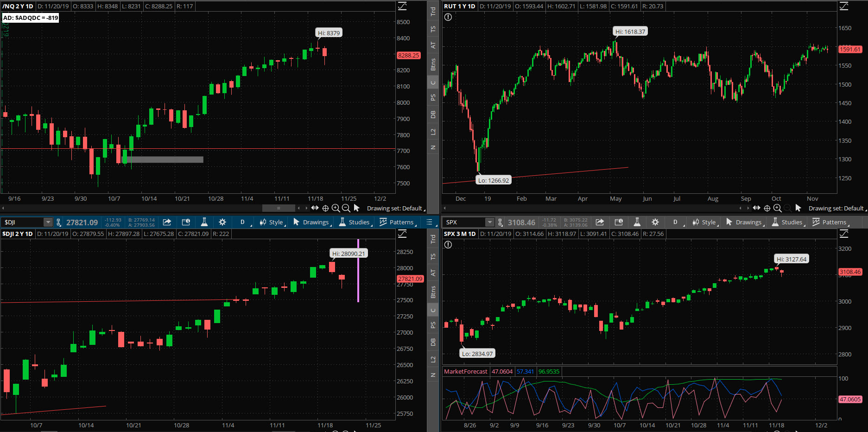The image size is (868, 432).
Task: Toggle the DB side button beside the /NQ chart
Action: point(433,114)
